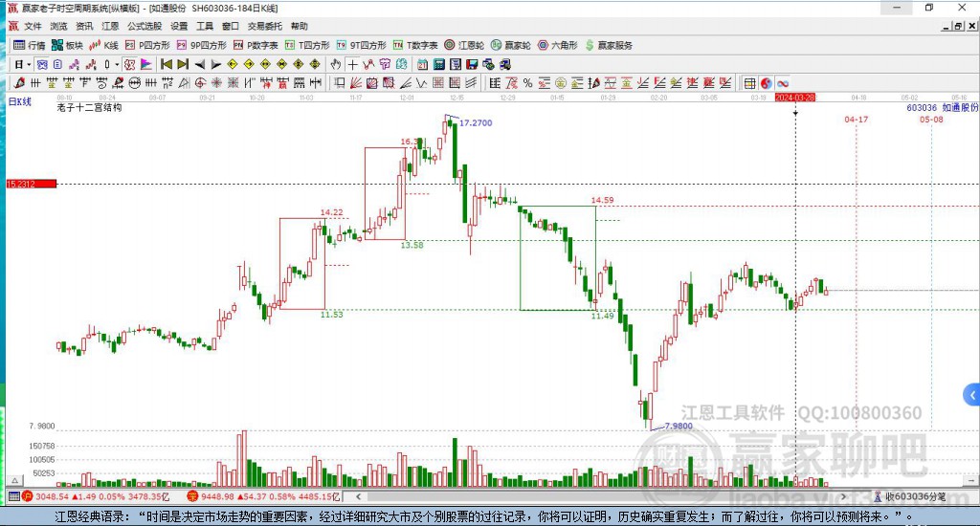Launch the 江恩轮 Gann wheel
Image resolution: width=980 pixels, height=526 pixels.
[464, 45]
